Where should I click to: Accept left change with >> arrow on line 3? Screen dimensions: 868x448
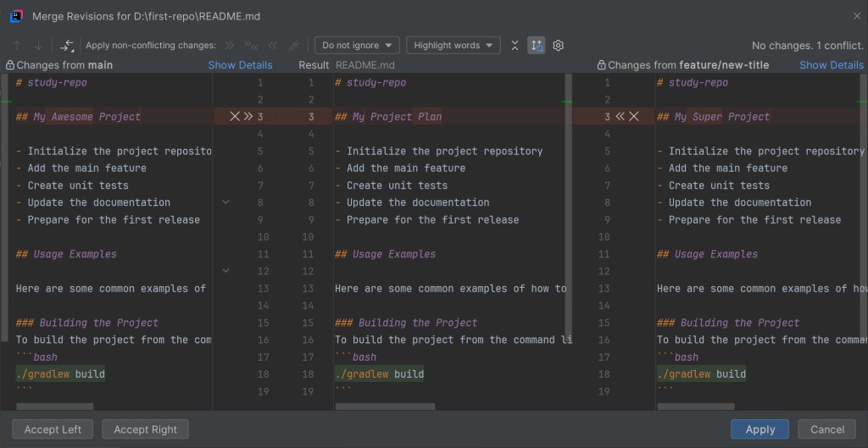(x=248, y=116)
